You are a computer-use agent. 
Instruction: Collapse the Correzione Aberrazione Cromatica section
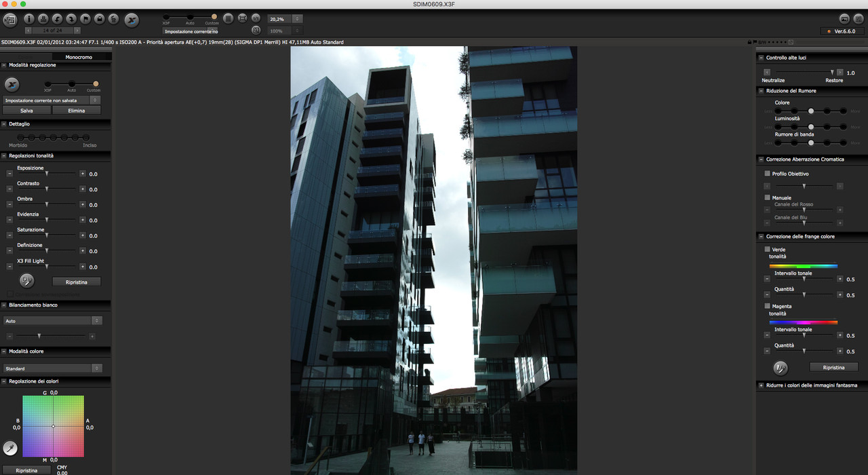[x=762, y=159]
